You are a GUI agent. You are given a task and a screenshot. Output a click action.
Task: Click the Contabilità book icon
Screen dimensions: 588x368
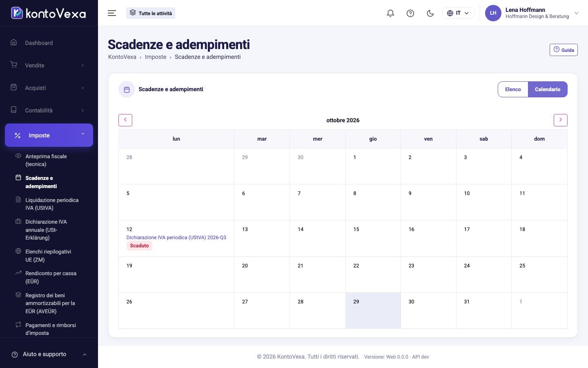13,110
